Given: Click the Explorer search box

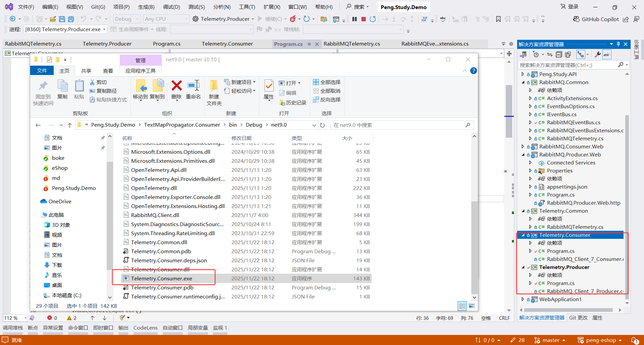Looking at the screenshot, I should point(402,125).
